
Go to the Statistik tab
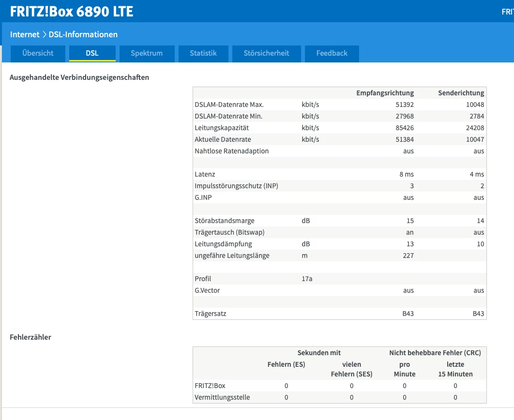coord(203,53)
